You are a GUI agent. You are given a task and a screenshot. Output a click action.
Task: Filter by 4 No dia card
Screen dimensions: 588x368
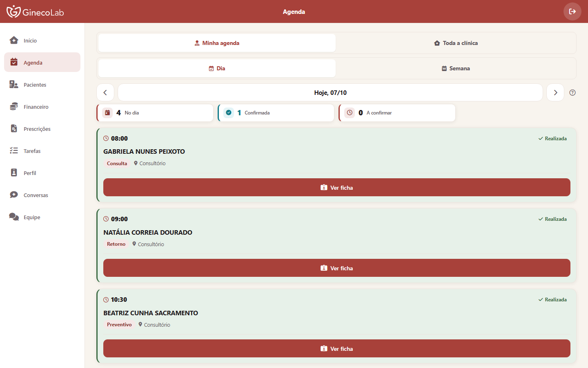155,113
